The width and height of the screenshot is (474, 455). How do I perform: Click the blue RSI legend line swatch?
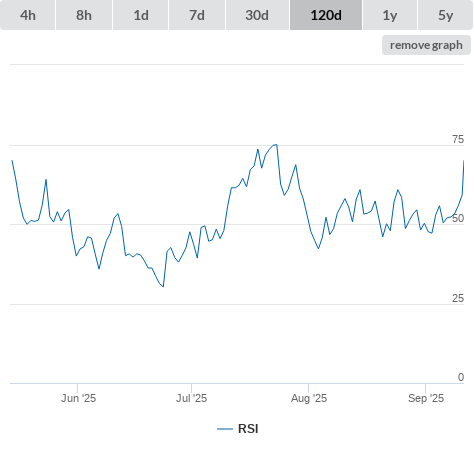225,429
